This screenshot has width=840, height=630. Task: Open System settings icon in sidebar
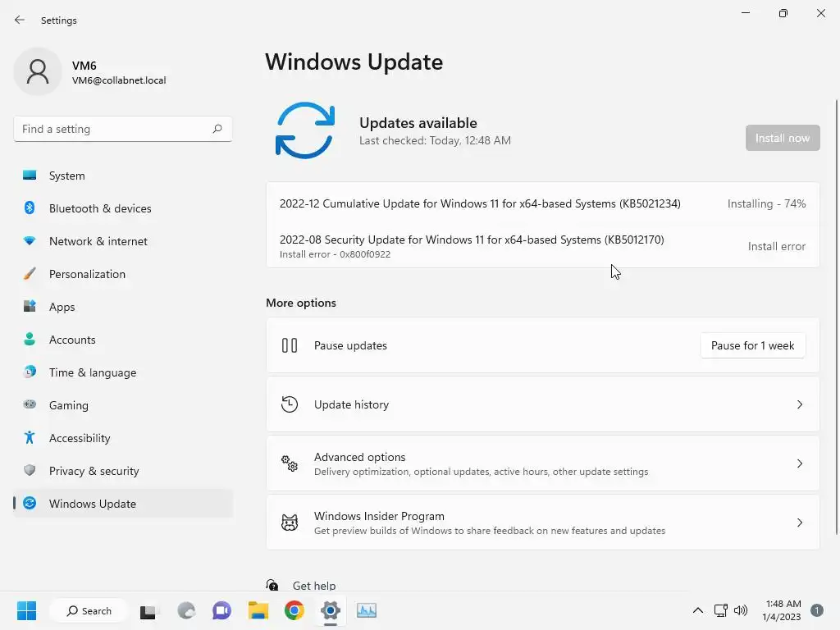click(x=30, y=176)
